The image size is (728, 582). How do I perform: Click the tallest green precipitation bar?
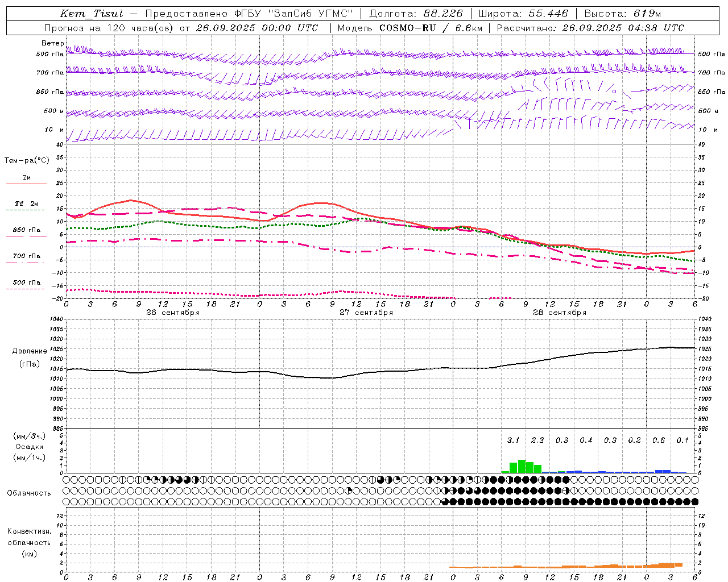(x=522, y=467)
